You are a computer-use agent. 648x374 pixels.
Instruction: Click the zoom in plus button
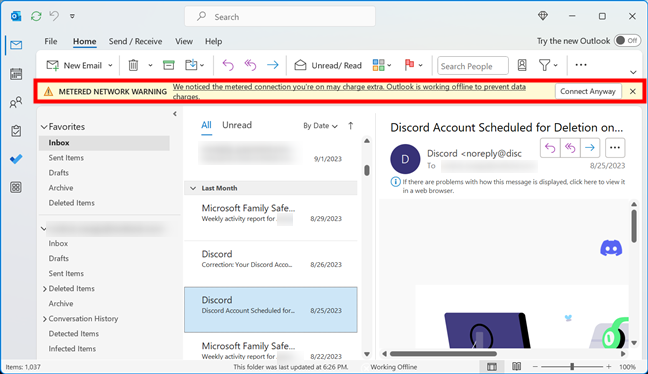[609, 367]
